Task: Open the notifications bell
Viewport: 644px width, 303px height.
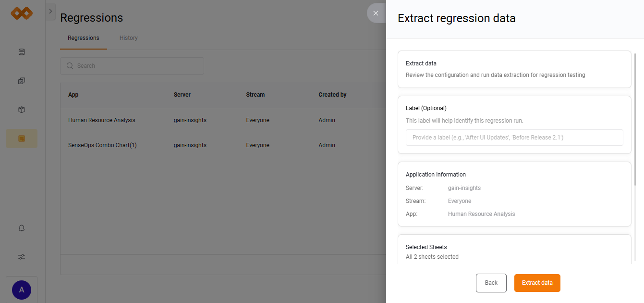Action: [21, 228]
